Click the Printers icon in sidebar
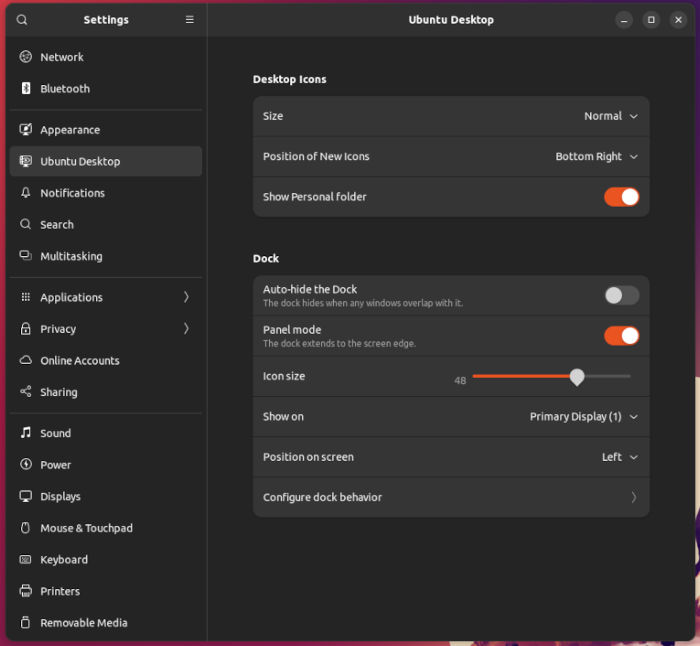 click(x=25, y=591)
